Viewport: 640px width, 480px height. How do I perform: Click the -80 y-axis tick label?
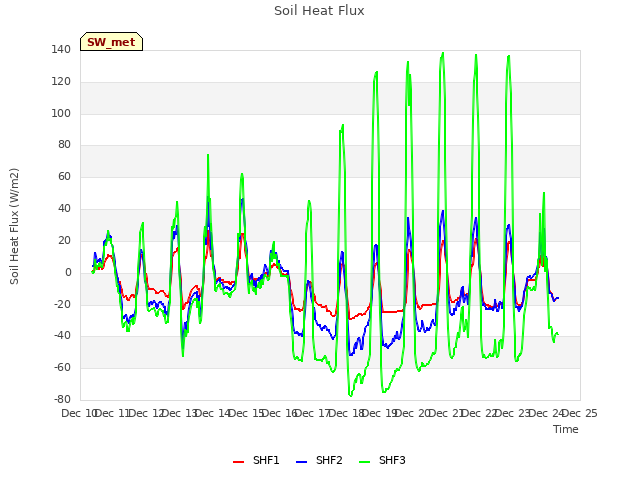click(x=62, y=399)
